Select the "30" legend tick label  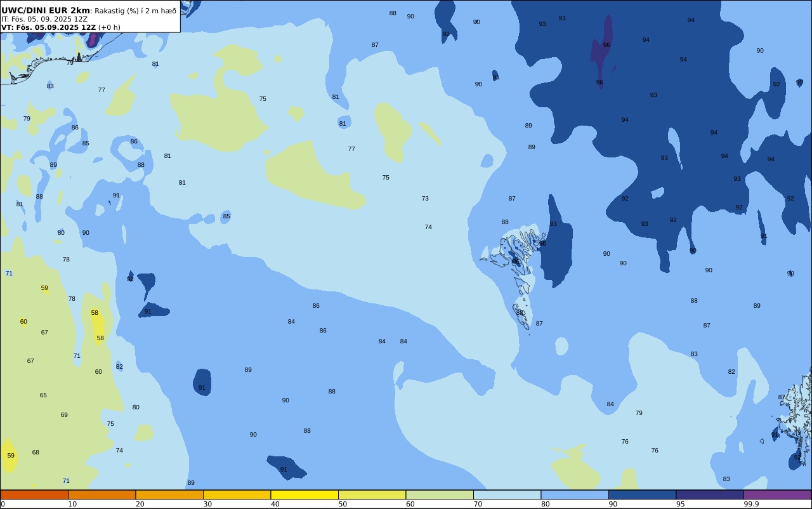point(207,504)
